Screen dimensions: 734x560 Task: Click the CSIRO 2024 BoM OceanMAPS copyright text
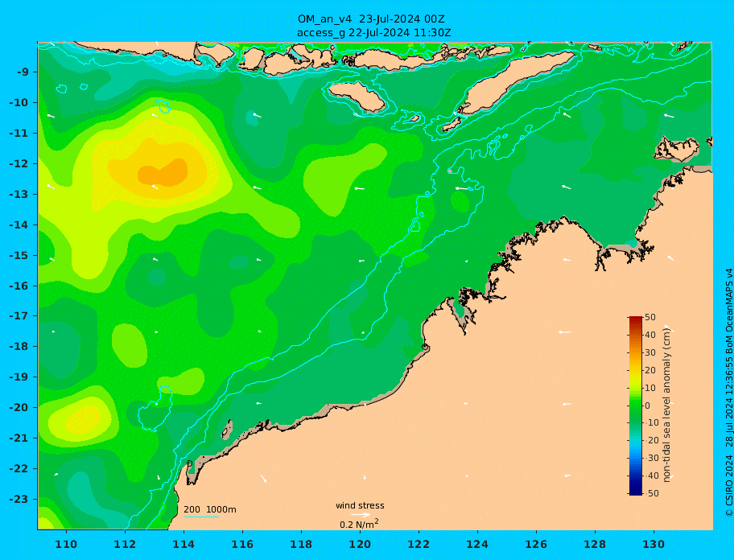click(x=728, y=393)
